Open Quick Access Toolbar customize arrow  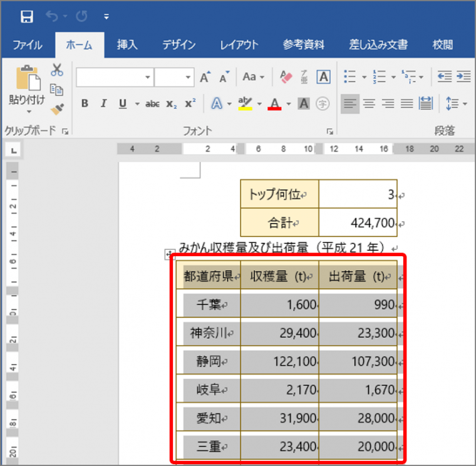pos(106,17)
